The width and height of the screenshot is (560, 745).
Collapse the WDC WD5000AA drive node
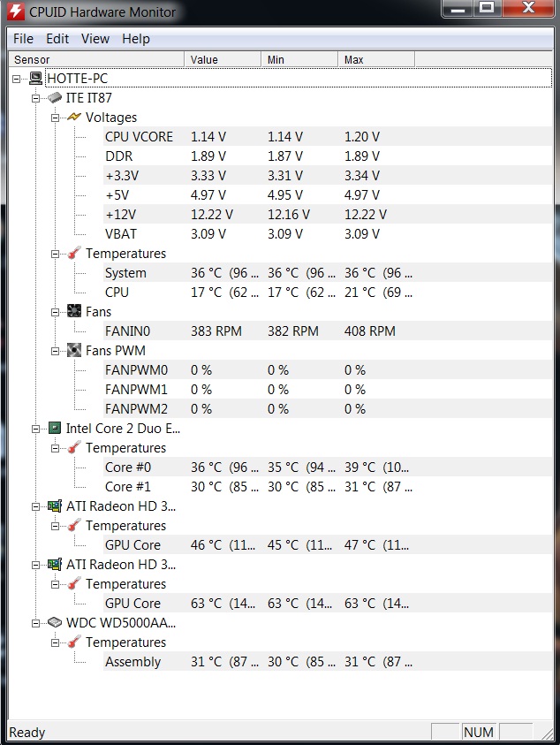pyautogui.click(x=35, y=623)
